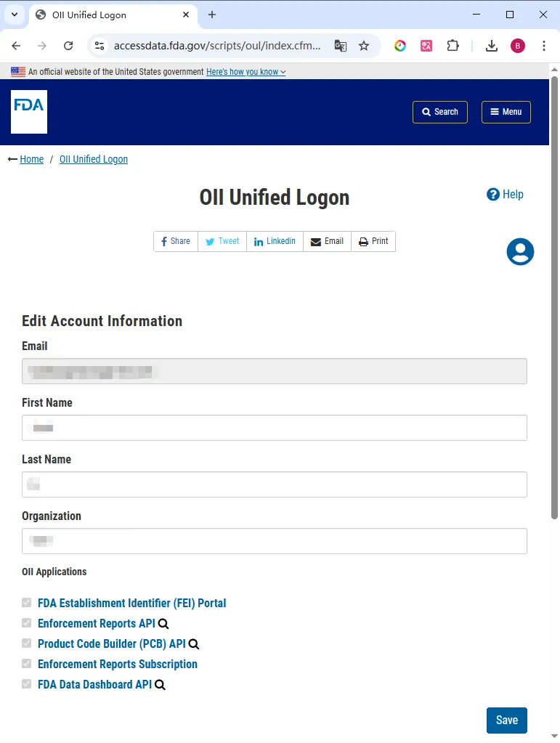Viewport: 560px width, 743px height.
Task: Toggle the FDA Data Dashboard API checkbox
Action: (27, 684)
